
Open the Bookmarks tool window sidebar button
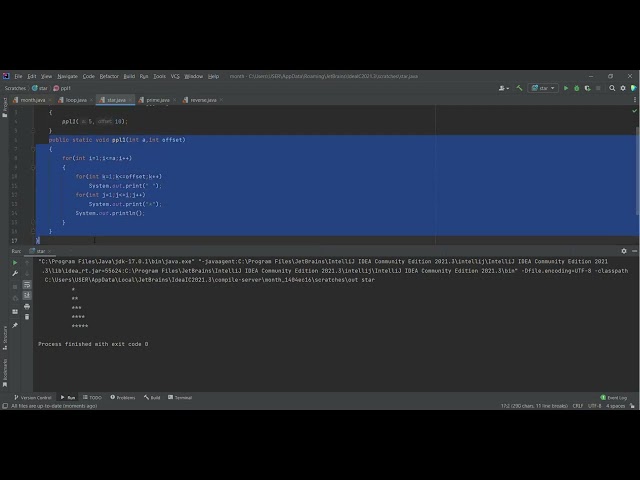click(5, 373)
